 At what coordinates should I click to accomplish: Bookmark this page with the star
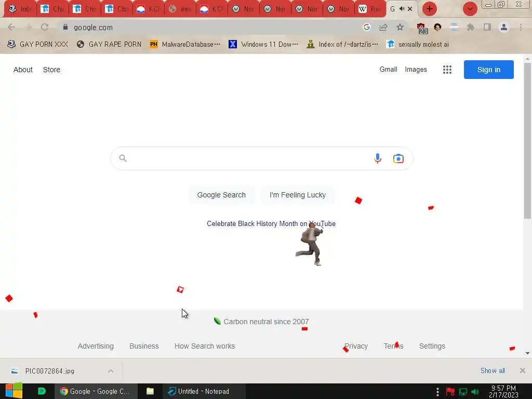click(x=400, y=27)
